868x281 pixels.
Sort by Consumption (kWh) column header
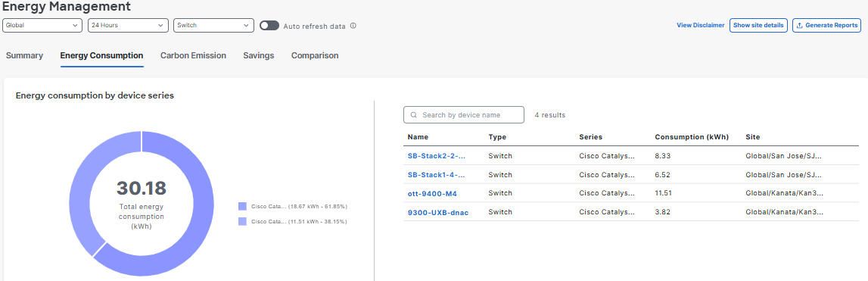[x=692, y=137]
